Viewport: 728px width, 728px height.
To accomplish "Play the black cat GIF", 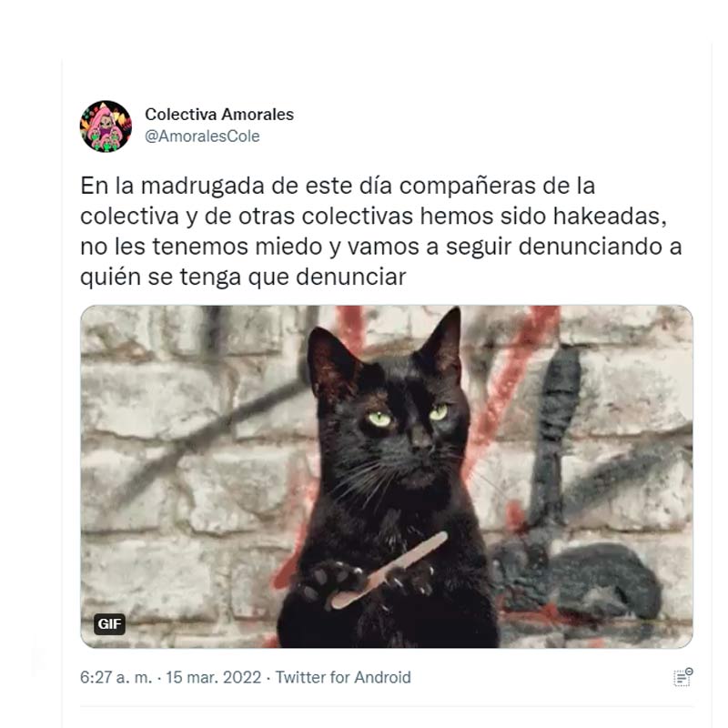I will 386,476.
